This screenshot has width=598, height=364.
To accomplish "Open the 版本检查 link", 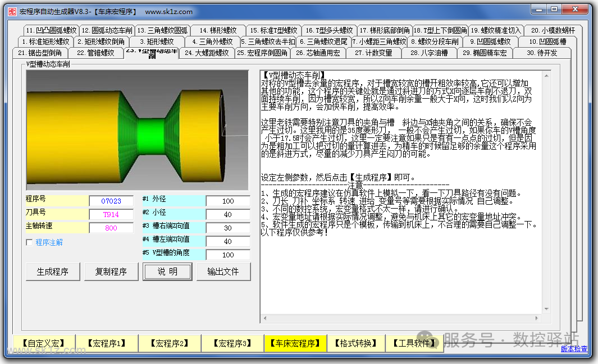I will (x=574, y=349).
